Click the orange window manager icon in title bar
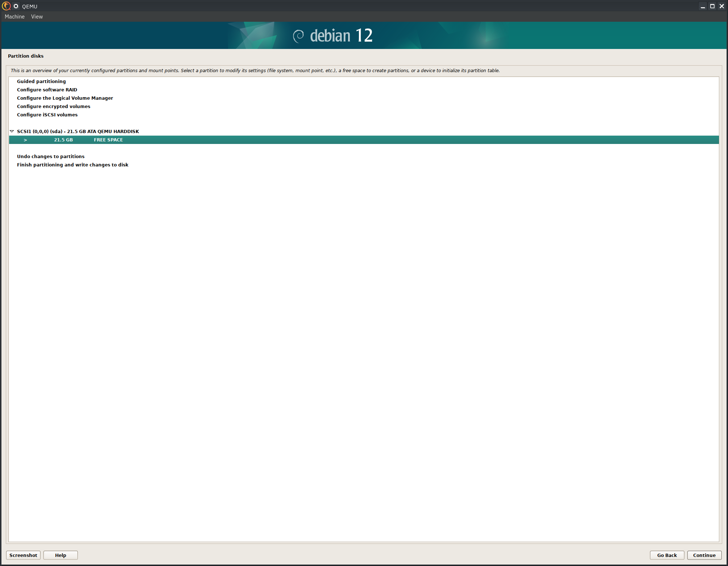Screen dimensions: 728x566 6,6
